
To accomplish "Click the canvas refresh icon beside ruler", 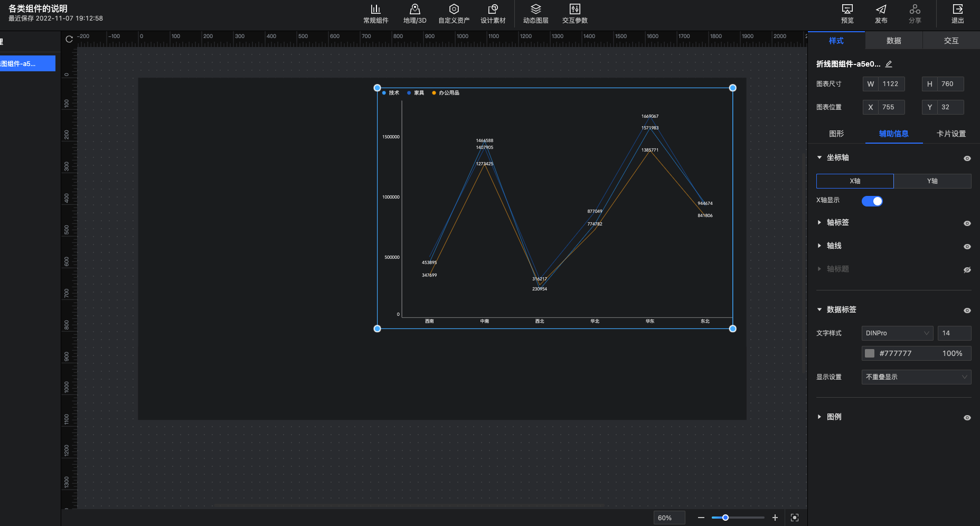I will (x=69, y=39).
